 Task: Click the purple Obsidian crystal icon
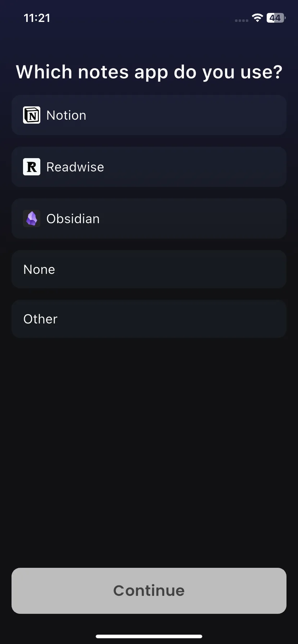coord(32,218)
